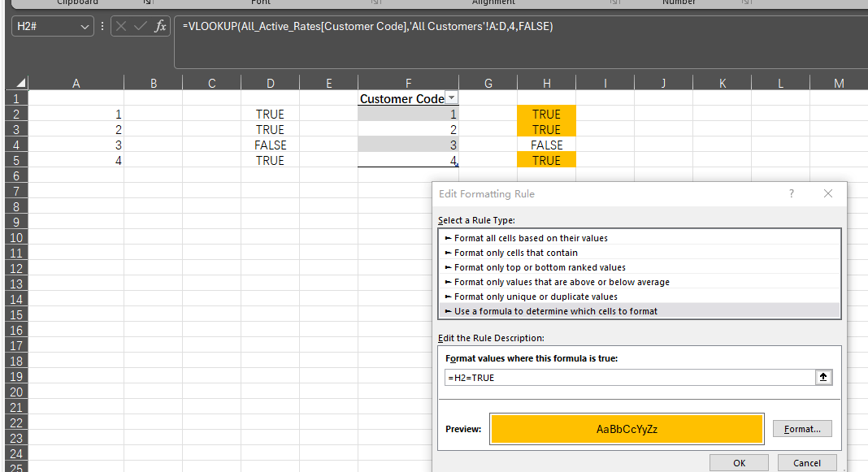Click the collapse dialog arrow beside formula box
The height and width of the screenshot is (472, 868).
(x=823, y=378)
